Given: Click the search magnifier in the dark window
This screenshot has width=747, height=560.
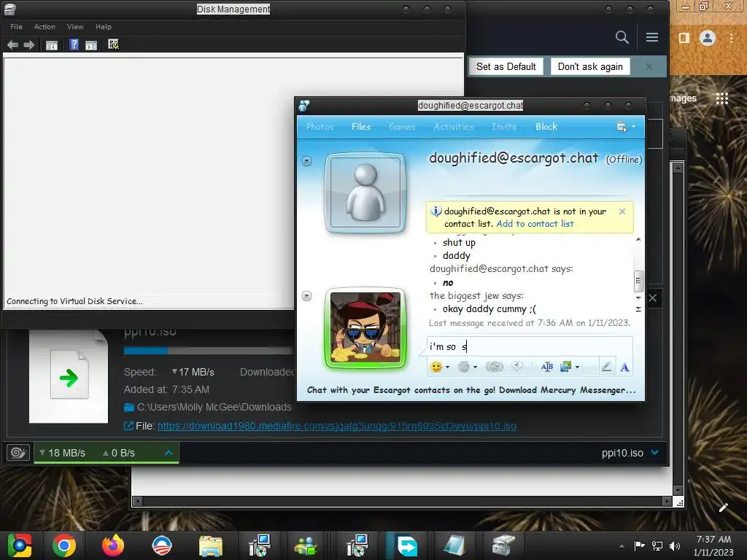Looking at the screenshot, I should click(x=622, y=37).
